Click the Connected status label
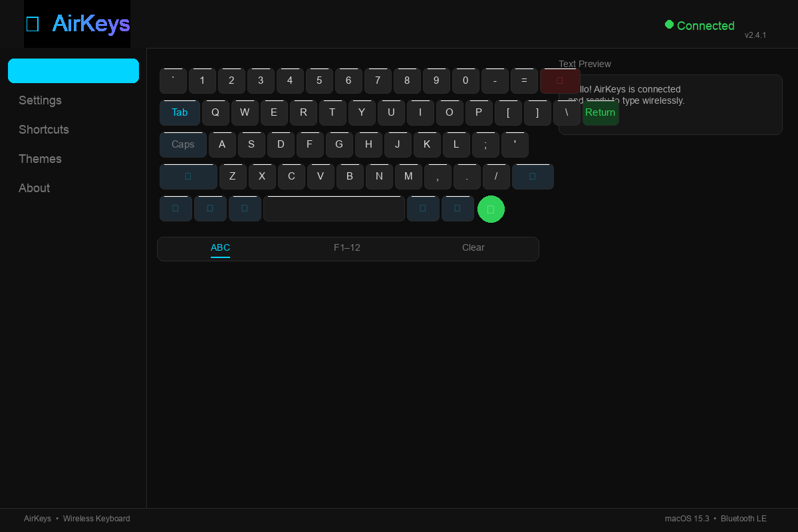 (x=706, y=26)
